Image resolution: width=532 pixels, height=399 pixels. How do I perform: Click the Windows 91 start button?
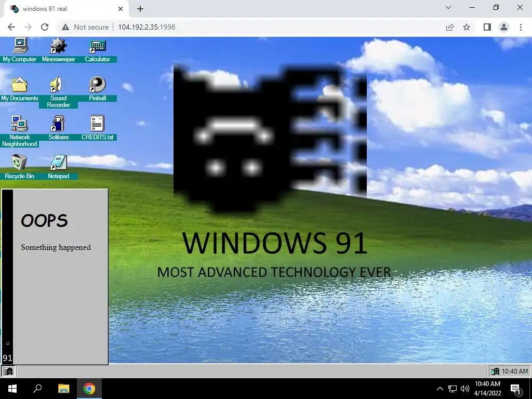click(8, 371)
